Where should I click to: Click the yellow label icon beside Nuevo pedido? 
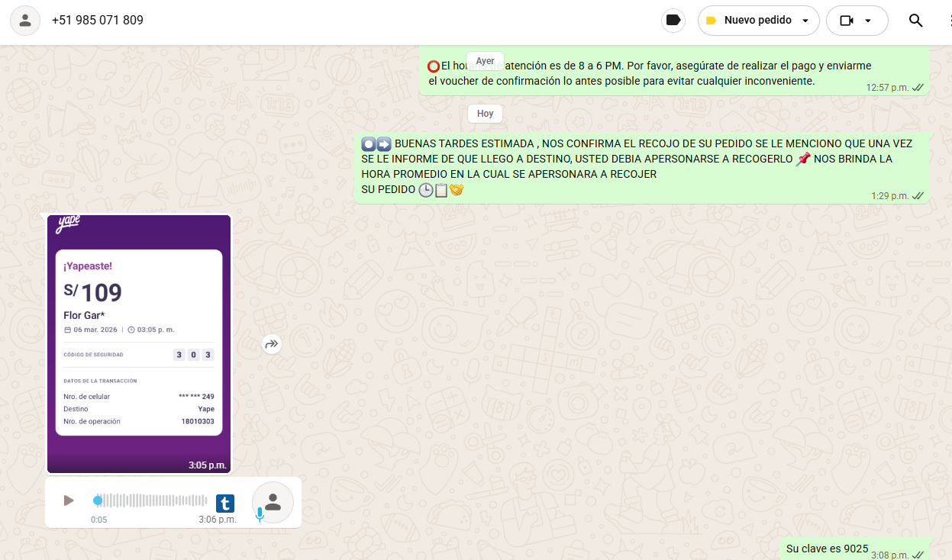pos(711,21)
